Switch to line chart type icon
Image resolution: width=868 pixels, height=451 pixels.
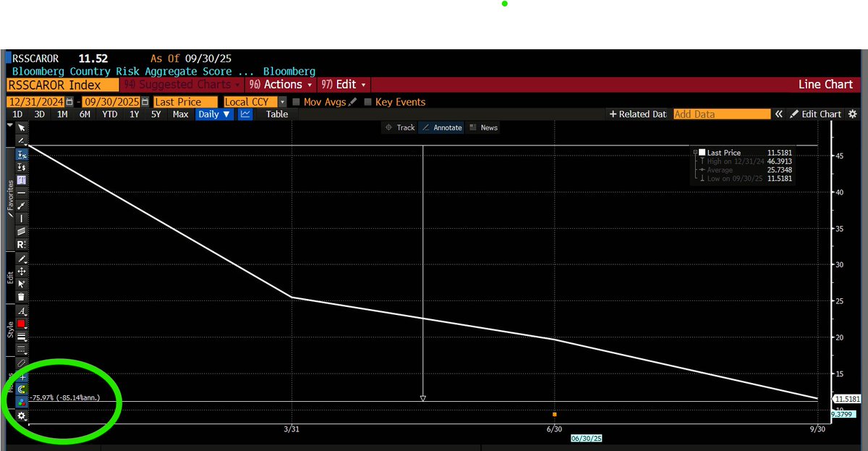click(x=245, y=114)
